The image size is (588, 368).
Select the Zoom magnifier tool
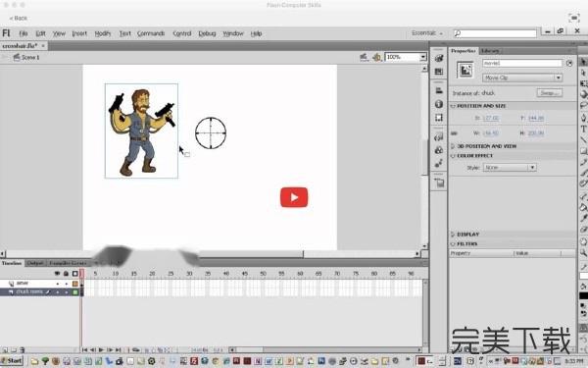(x=584, y=253)
